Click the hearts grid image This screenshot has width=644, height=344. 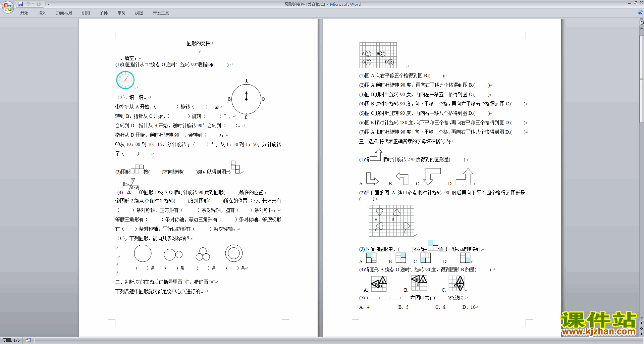pos(391,221)
